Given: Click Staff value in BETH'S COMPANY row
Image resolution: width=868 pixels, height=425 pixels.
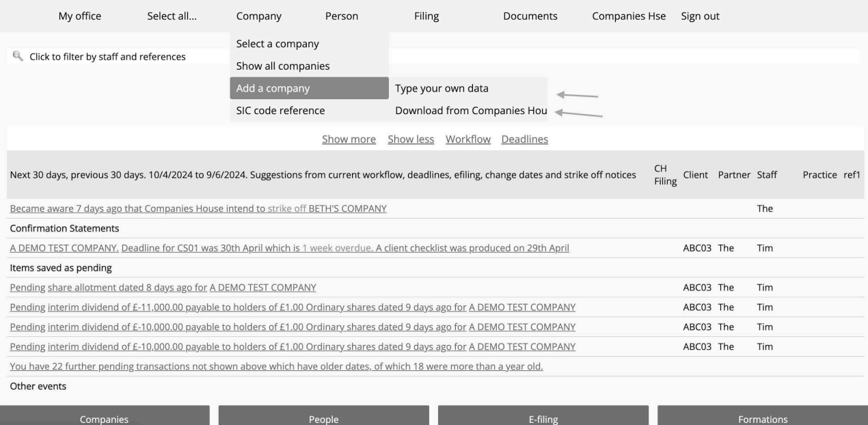Looking at the screenshot, I should point(765,208).
